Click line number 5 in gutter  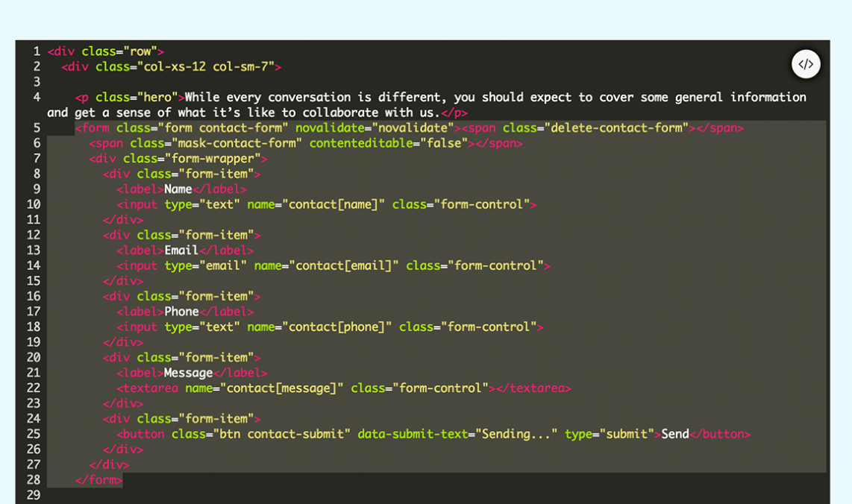(x=37, y=128)
